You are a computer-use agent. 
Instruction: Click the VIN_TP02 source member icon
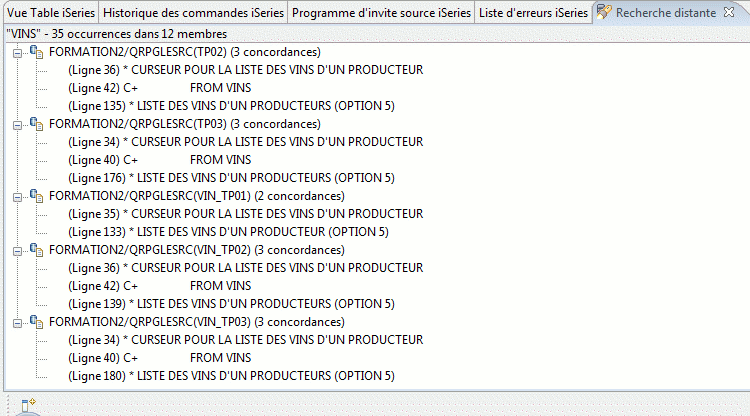pyautogui.click(x=36, y=250)
